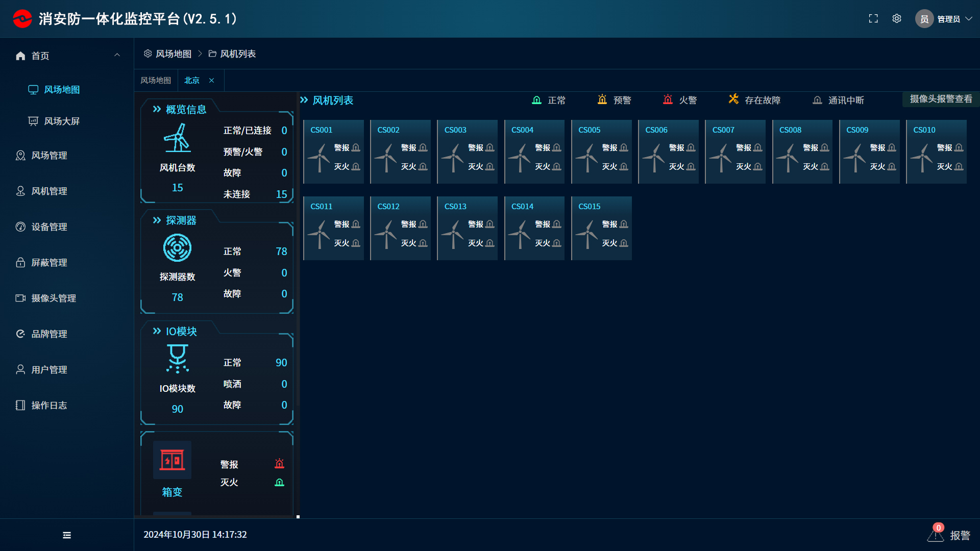Image resolution: width=980 pixels, height=551 pixels.
Task: Toggle 警报 alarm icon on CS013 card
Action: click(x=490, y=224)
